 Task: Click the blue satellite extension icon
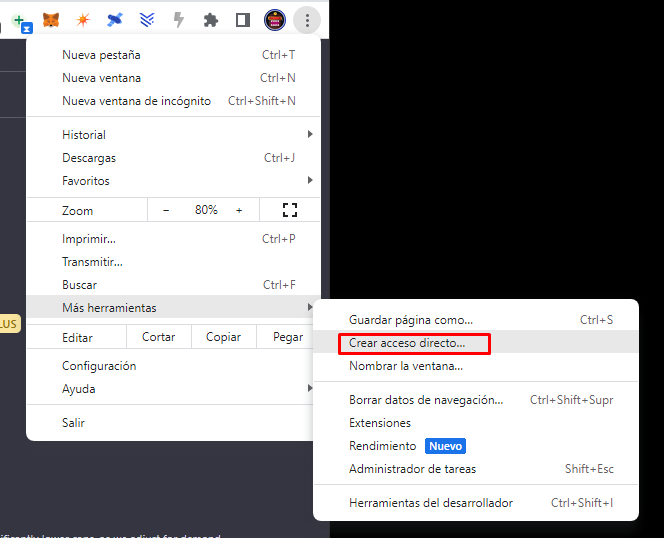point(115,20)
